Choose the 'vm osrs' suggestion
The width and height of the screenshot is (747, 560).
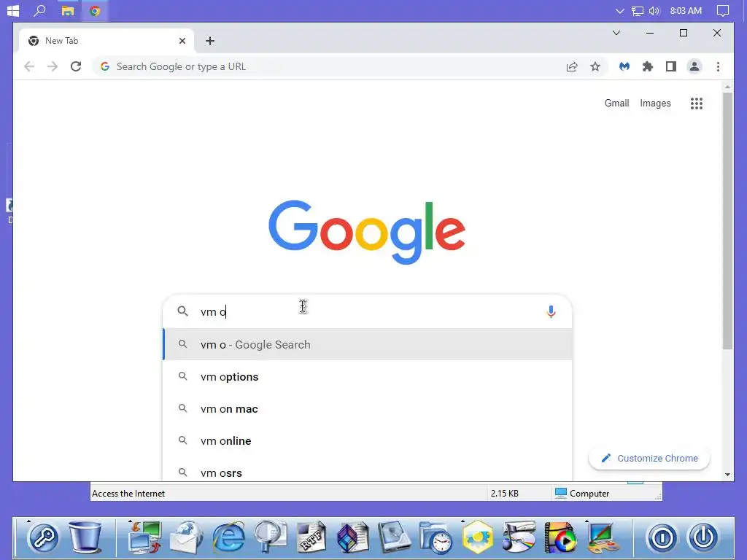(368, 472)
